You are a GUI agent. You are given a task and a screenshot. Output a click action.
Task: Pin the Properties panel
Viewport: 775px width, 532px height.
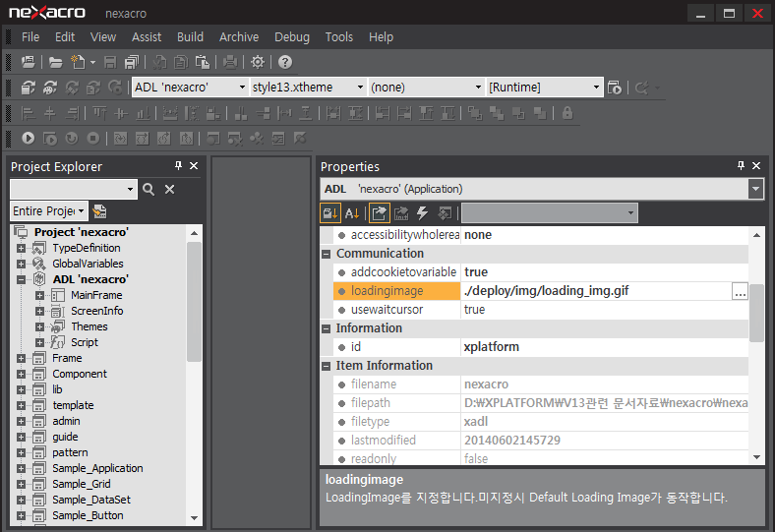pos(741,166)
